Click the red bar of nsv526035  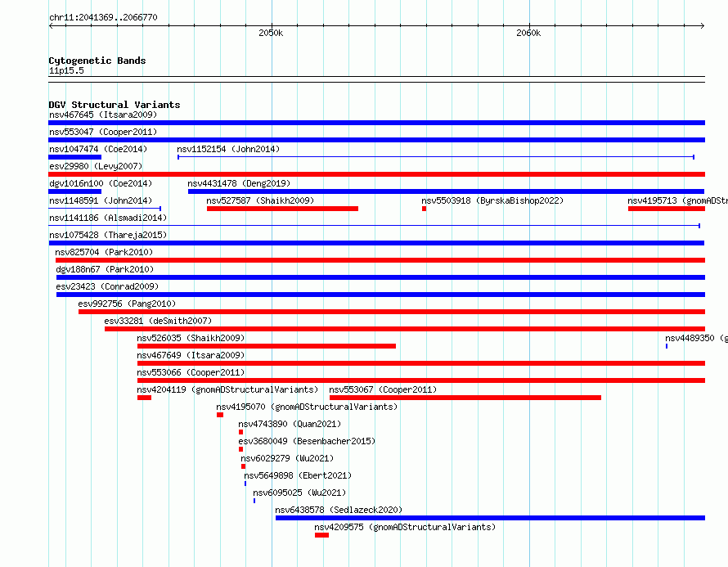(267, 346)
